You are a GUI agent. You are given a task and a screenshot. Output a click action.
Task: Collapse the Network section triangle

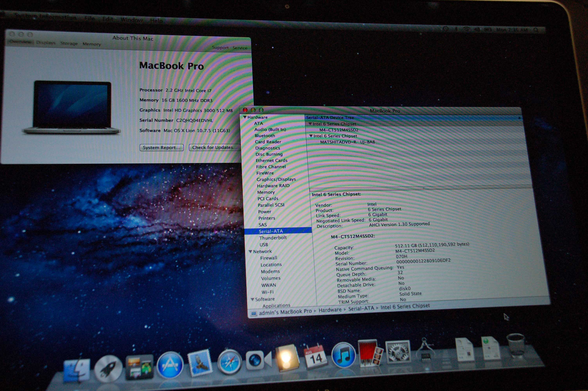(250, 252)
